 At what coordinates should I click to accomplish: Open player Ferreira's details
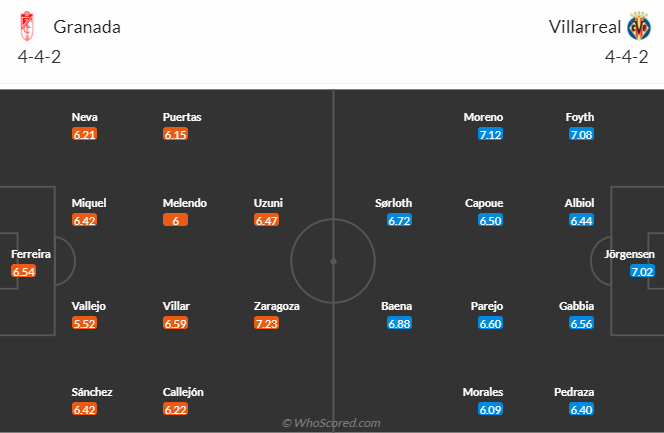coord(31,254)
